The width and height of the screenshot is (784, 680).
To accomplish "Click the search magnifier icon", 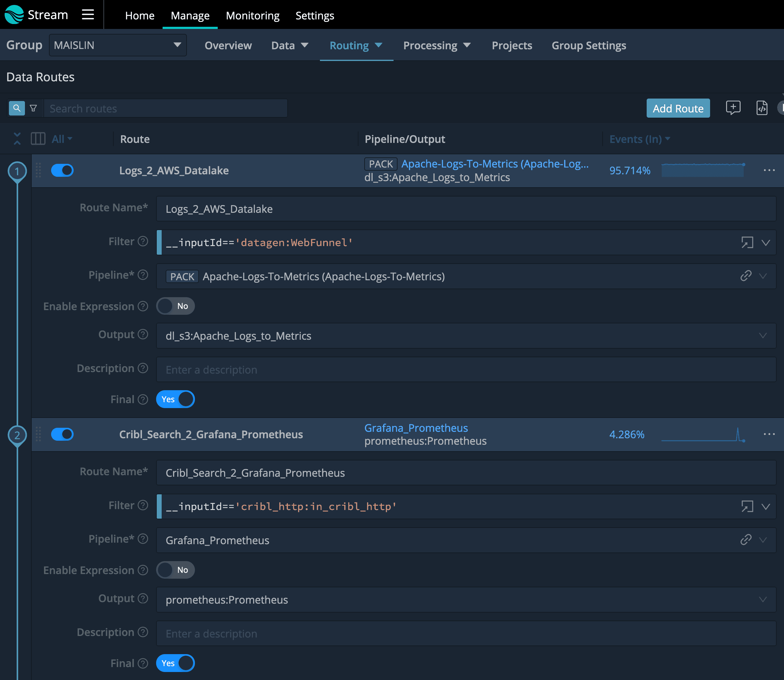I will [17, 108].
